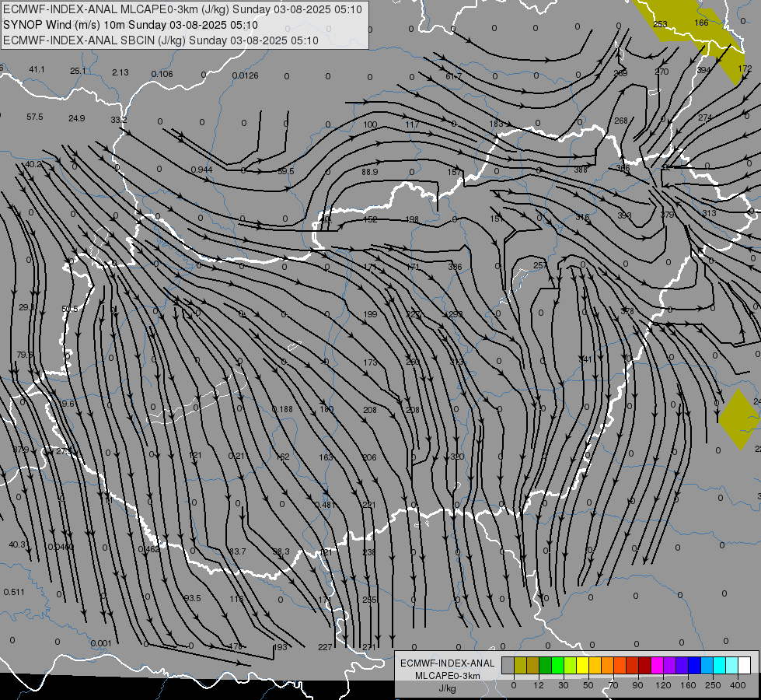Click the map value '88.9'
Viewport: 761px width, 700px height.
370,172
